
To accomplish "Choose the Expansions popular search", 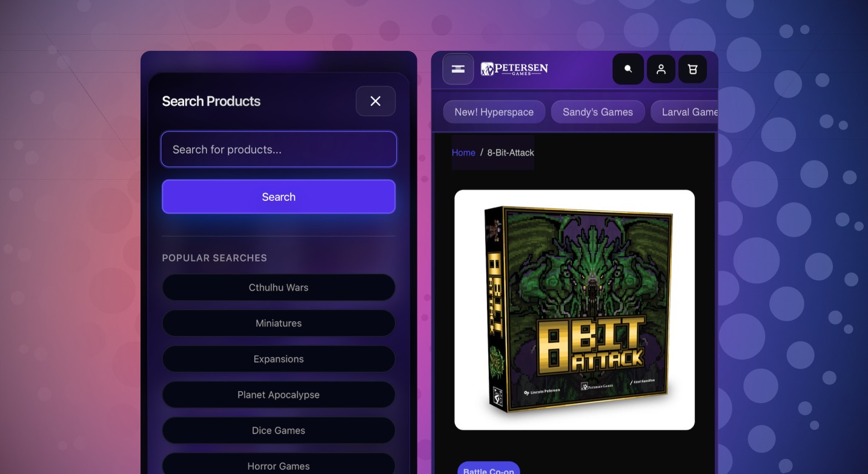I will coord(279,359).
